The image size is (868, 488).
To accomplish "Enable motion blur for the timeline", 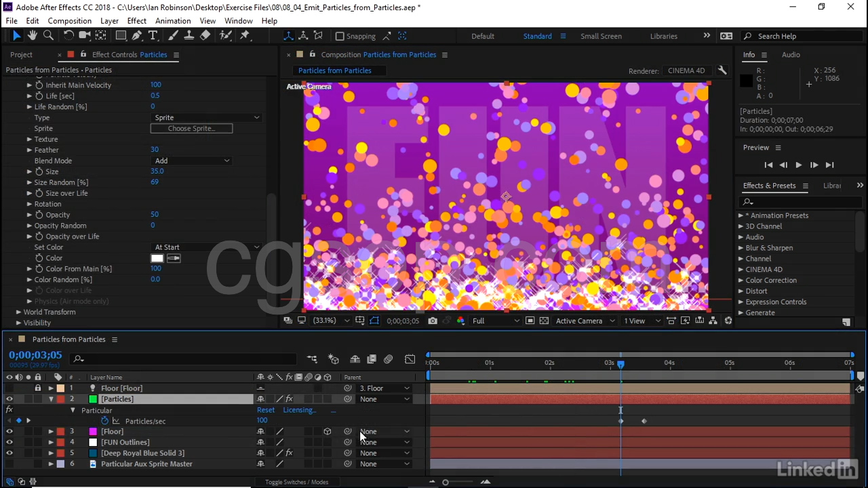I will click(388, 359).
